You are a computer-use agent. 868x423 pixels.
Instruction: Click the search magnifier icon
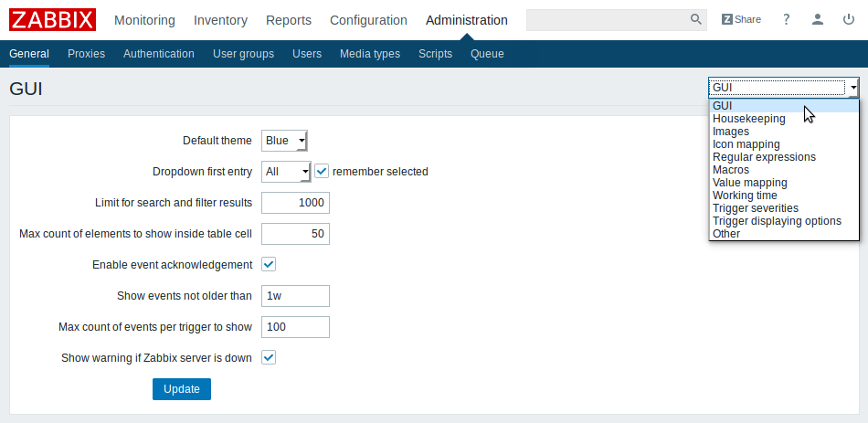(696, 19)
